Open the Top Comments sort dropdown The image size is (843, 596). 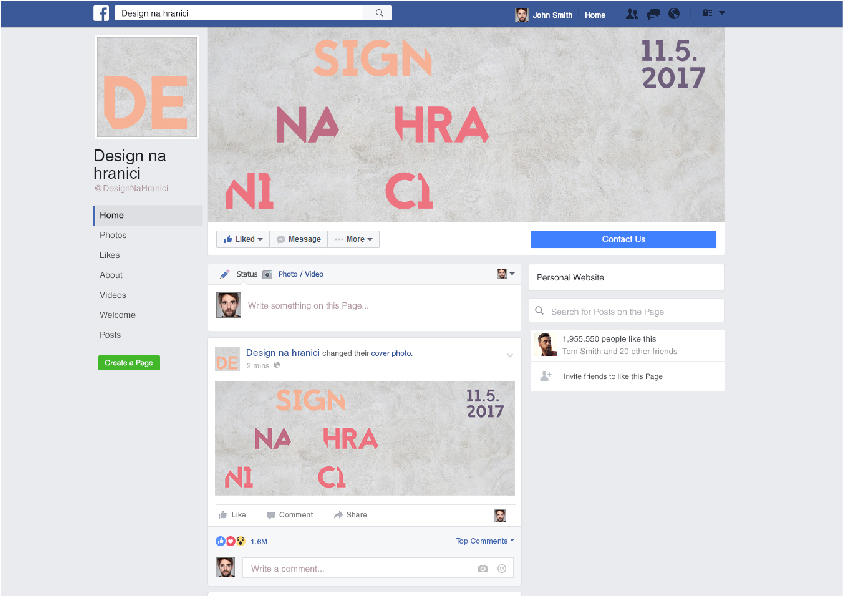(485, 541)
